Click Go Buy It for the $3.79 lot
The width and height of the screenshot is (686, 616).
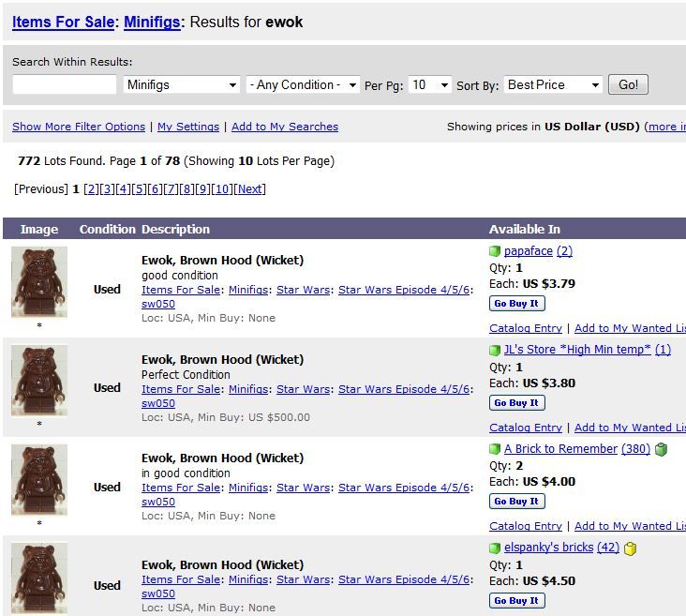coord(516,304)
